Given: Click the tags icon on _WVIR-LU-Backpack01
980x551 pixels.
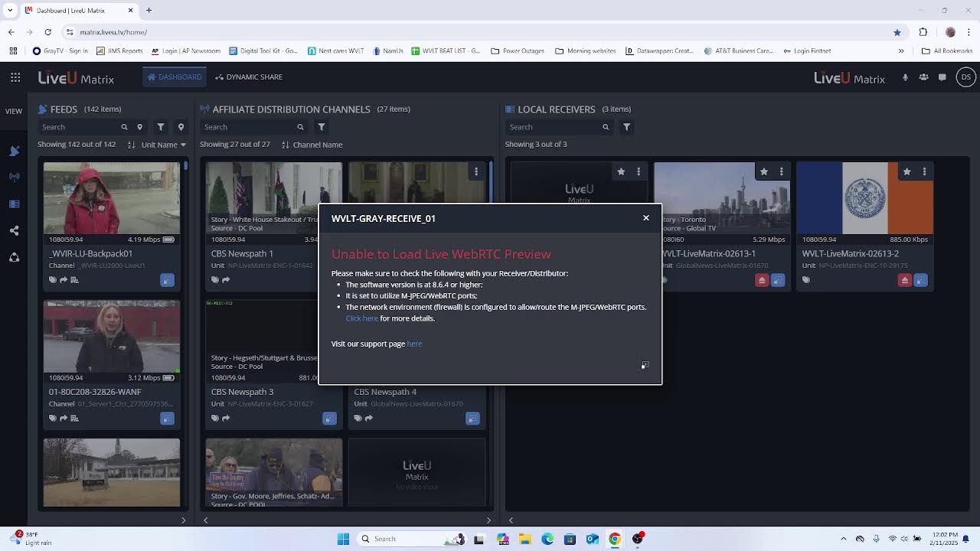Looking at the screenshot, I should 53,280.
